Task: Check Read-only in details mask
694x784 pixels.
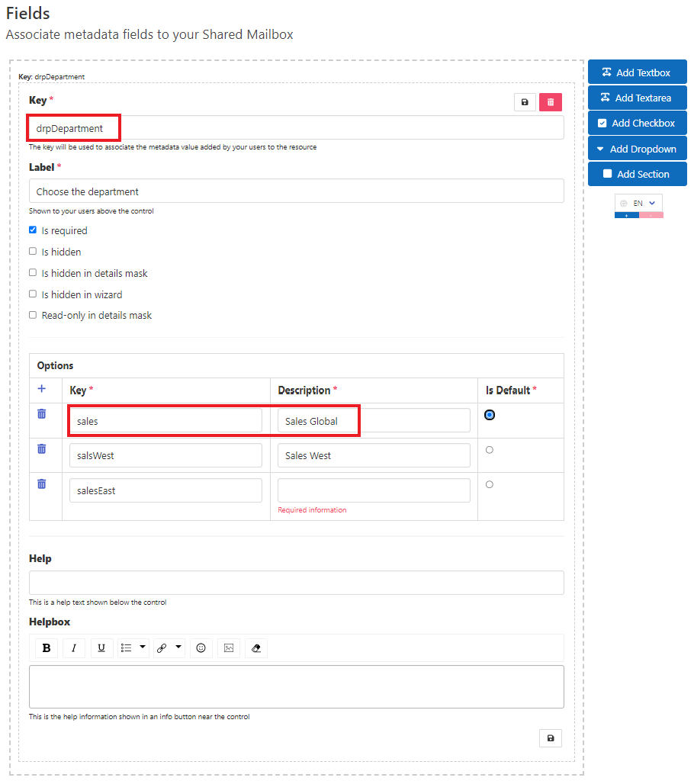Action: pos(33,315)
